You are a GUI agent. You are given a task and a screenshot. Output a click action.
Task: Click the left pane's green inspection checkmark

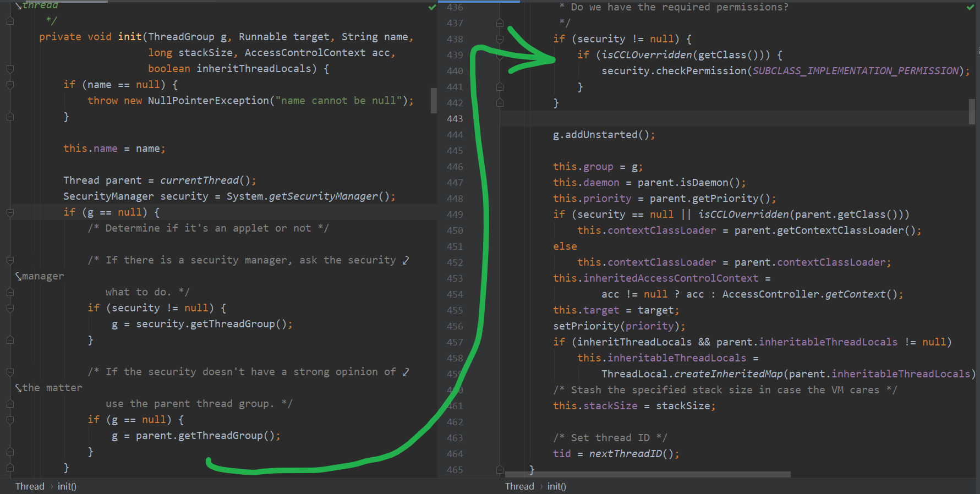(x=432, y=7)
